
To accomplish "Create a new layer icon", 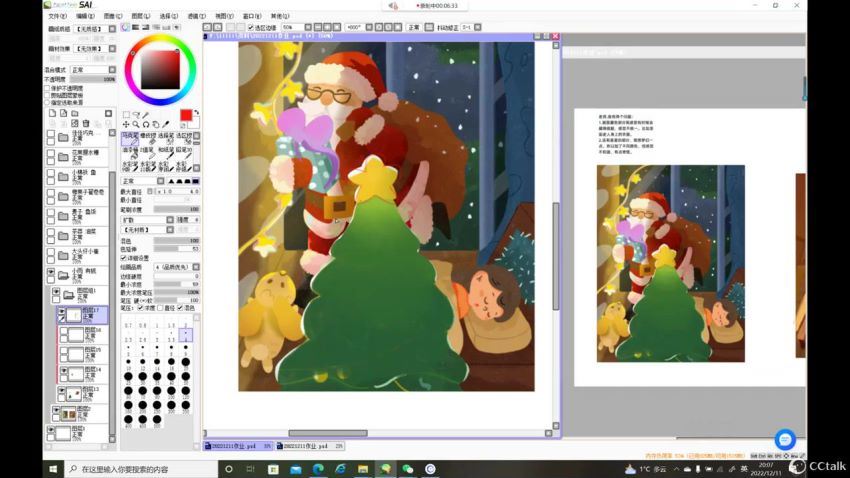I will click(x=53, y=113).
